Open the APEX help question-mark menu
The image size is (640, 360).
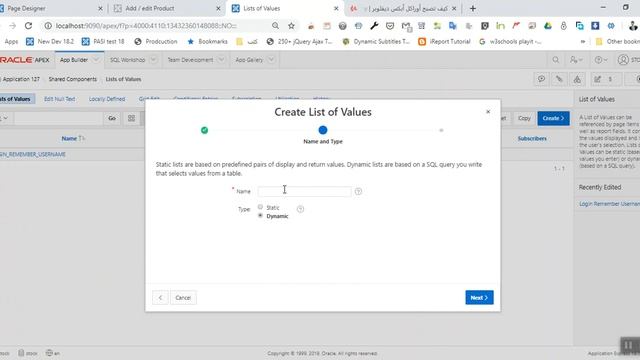click(x=600, y=60)
